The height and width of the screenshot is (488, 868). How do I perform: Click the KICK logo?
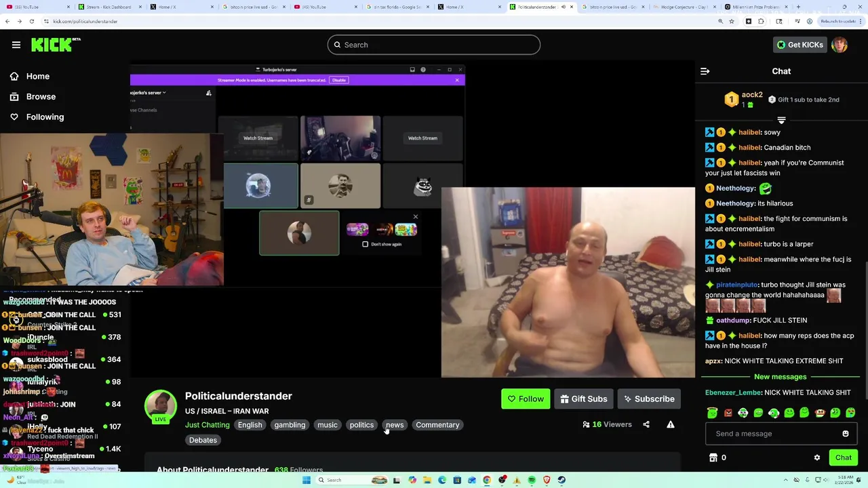click(56, 45)
